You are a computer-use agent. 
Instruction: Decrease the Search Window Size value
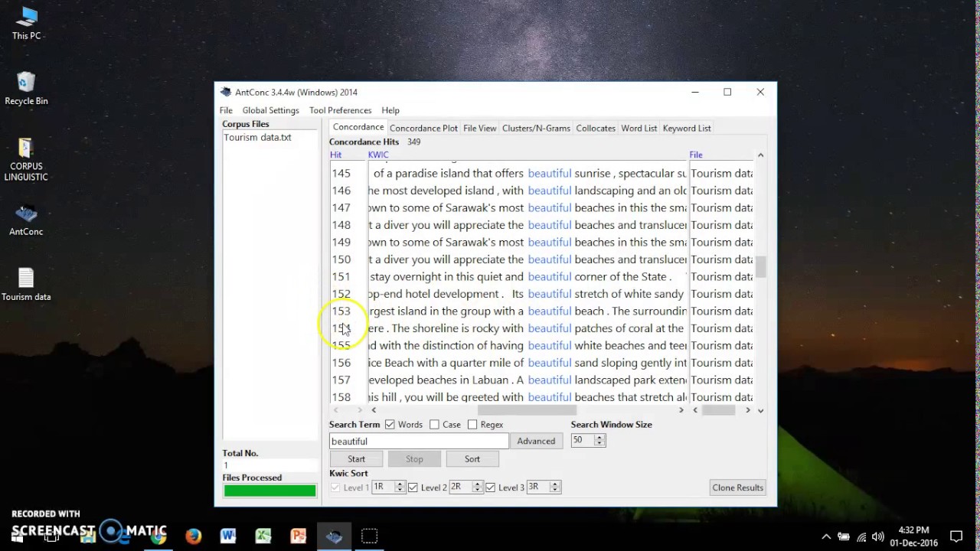coord(599,444)
